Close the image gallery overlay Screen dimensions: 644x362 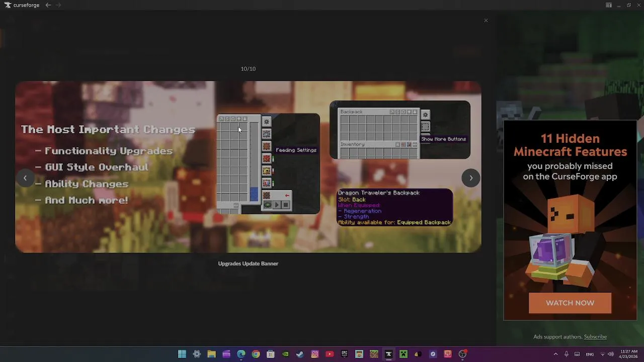pyautogui.click(x=486, y=21)
